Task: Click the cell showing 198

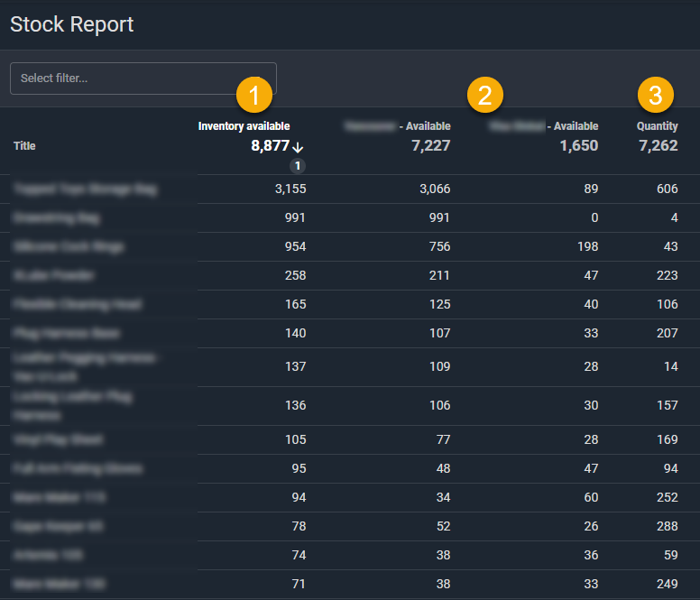Action: [585, 247]
